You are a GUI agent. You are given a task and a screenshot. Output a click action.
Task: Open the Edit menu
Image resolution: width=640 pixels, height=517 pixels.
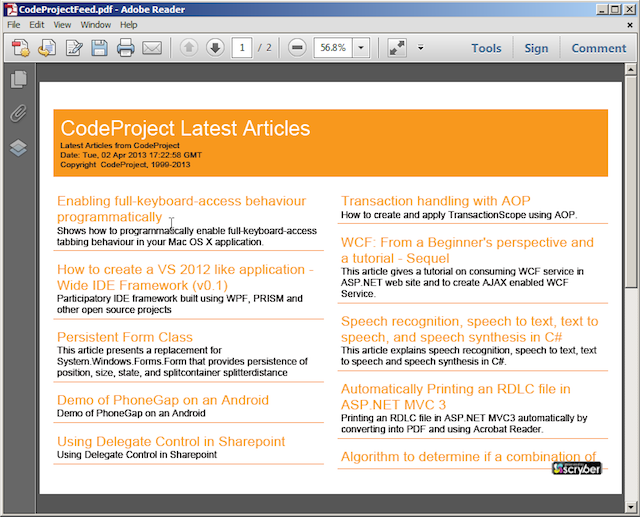click(x=37, y=25)
